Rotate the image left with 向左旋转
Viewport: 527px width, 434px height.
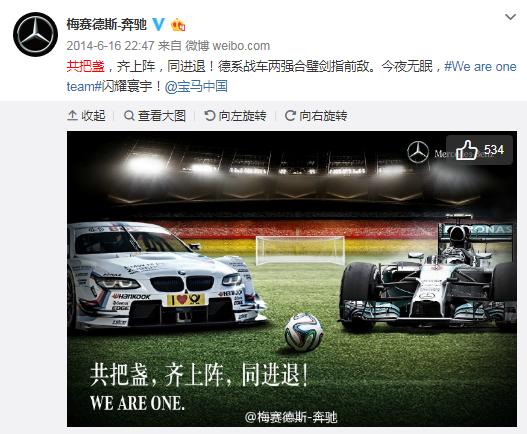coord(235,116)
